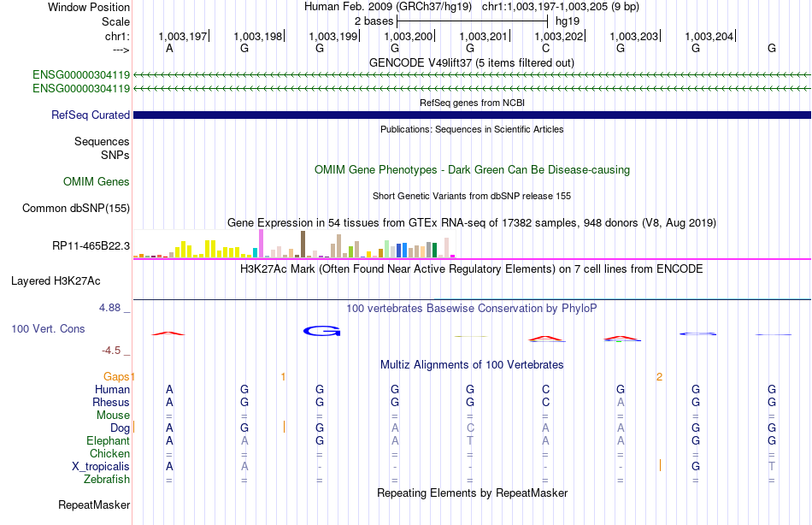The height and width of the screenshot is (525, 812).
Task: Click base A in the sequence ruler row
Action: coord(169,48)
